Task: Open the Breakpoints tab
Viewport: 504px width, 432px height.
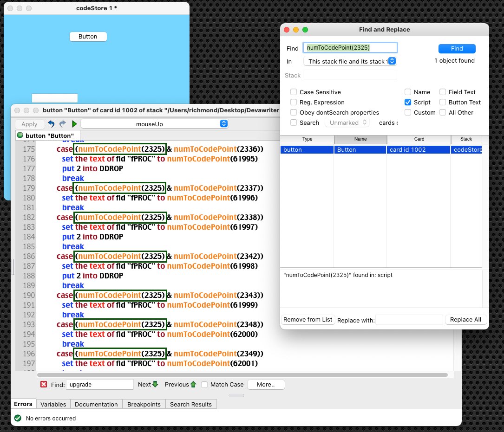Action: (x=144, y=404)
